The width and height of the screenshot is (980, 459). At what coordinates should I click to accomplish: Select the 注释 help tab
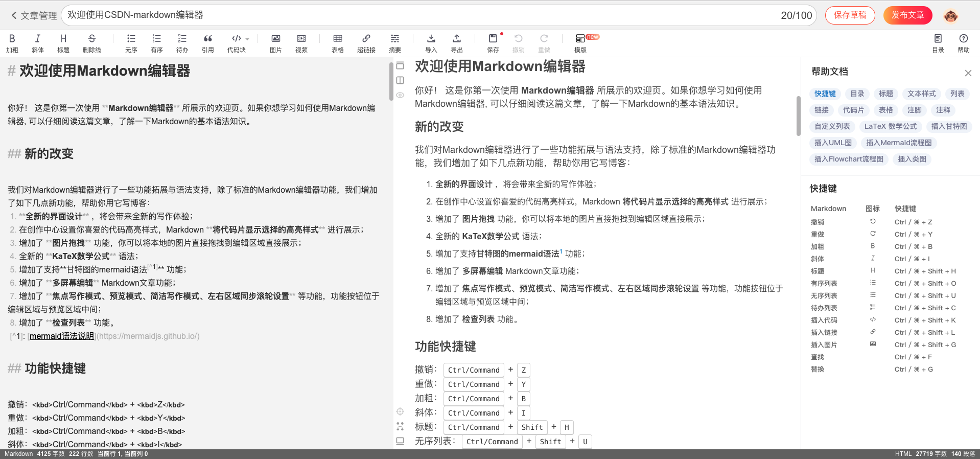tap(943, 110)
